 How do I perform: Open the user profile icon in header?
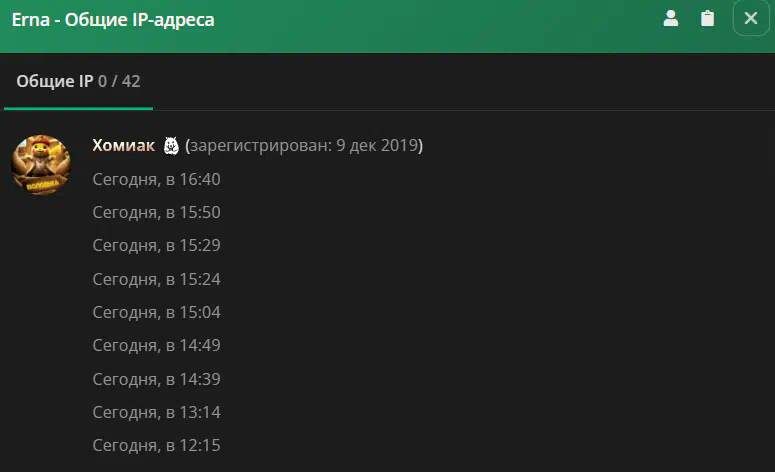click(671, 18)
